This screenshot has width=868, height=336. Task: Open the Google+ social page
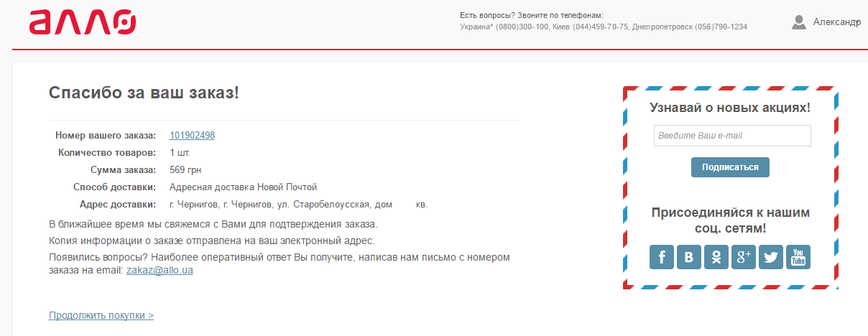tap(743, 257)
